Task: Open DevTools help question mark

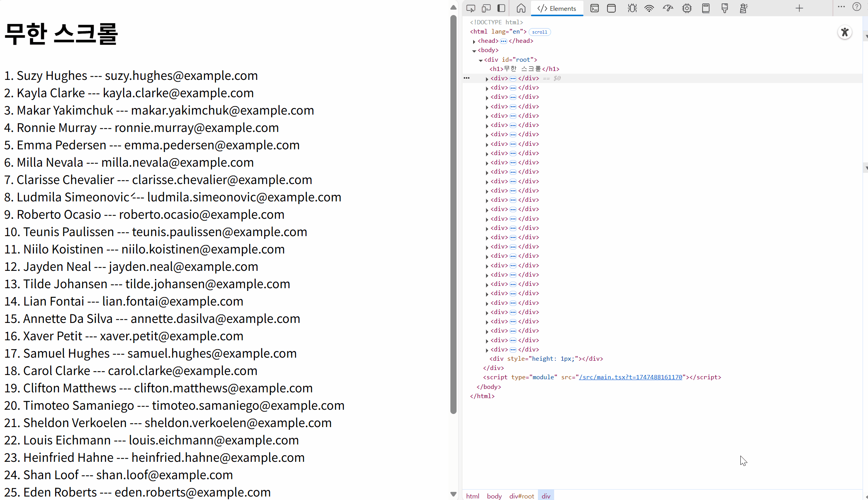Action: [x=856, y=7]
